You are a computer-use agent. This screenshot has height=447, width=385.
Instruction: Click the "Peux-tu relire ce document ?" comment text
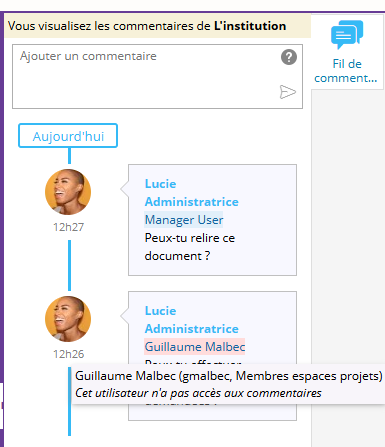tap(190, 247)
